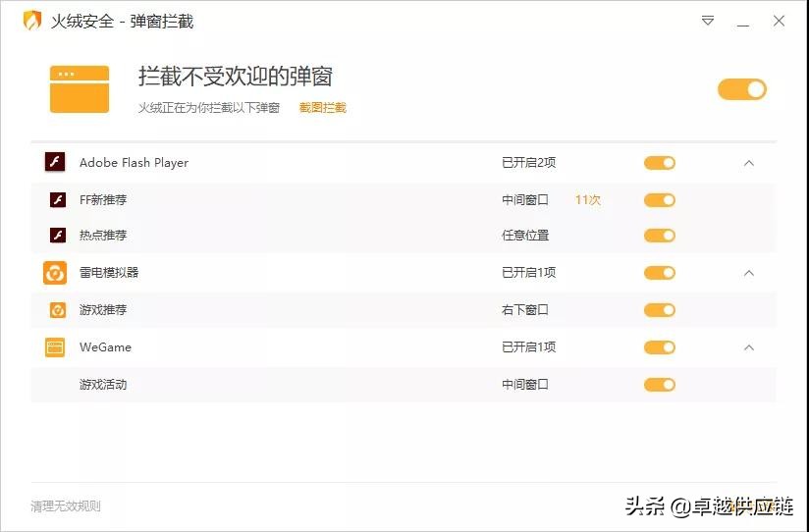
Task: Click the 任意位置 position text
Action: click(525, 236)
